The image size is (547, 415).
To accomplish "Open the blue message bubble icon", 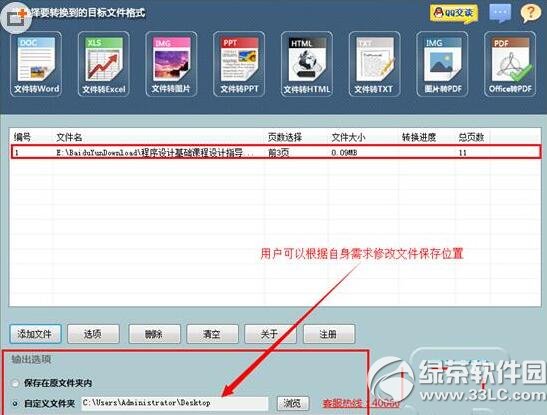I will tap(500, 13).
